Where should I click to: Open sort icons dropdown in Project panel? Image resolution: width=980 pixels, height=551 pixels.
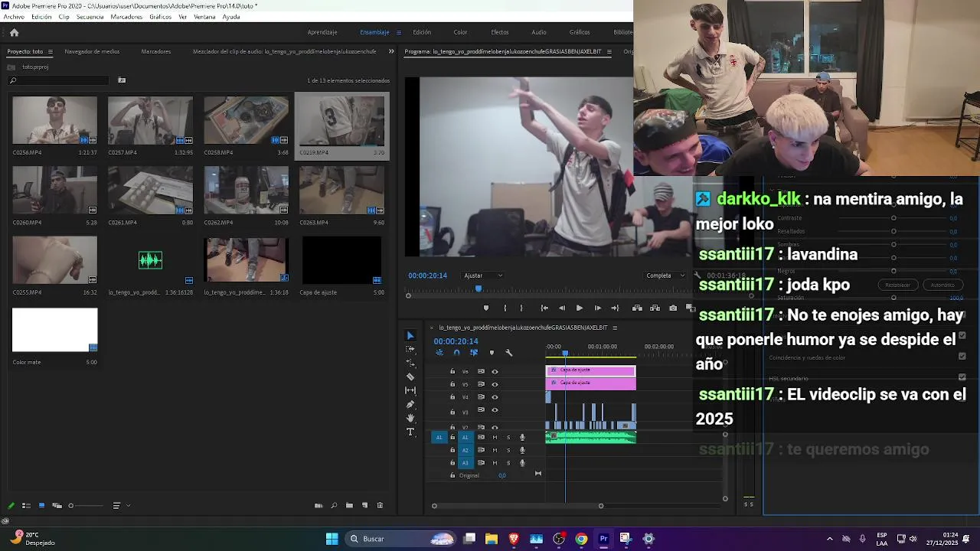pyautogui.click(x=119, y=505)
